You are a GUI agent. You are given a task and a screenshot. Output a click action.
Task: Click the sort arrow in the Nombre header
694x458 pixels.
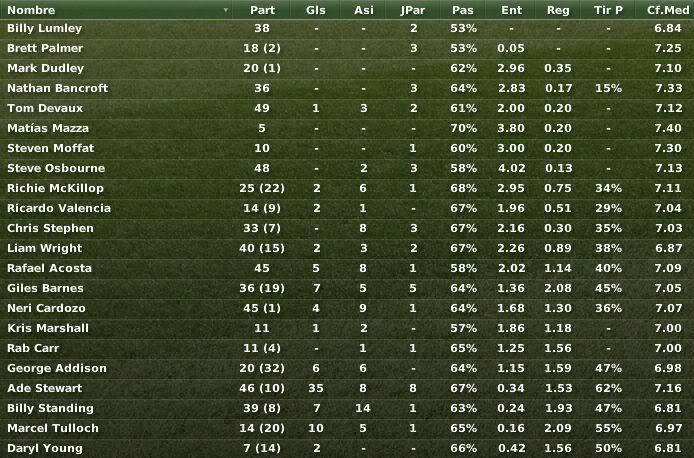click(x=226, y=10)
